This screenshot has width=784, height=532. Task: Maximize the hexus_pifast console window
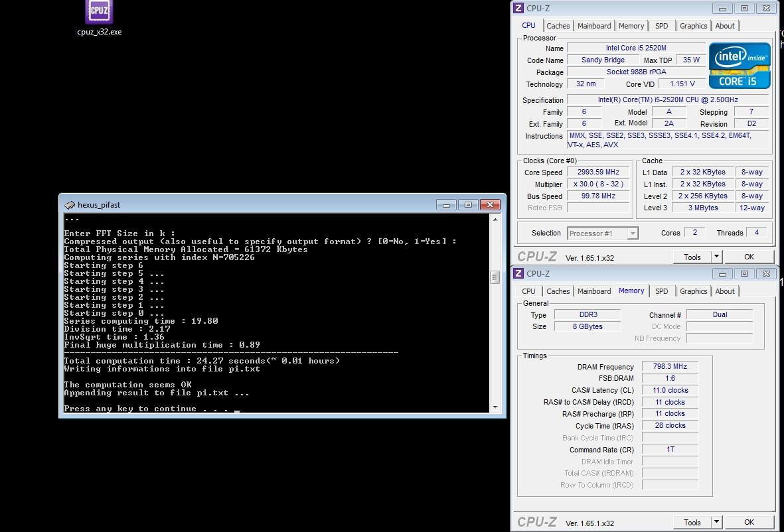468,205
